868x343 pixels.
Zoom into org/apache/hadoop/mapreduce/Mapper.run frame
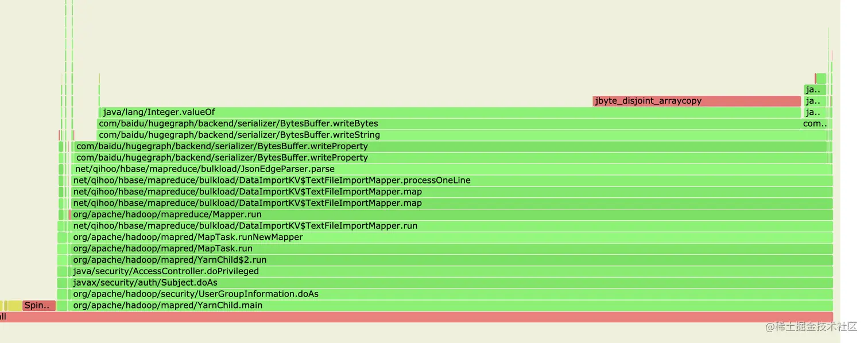[x=452, y=215]
